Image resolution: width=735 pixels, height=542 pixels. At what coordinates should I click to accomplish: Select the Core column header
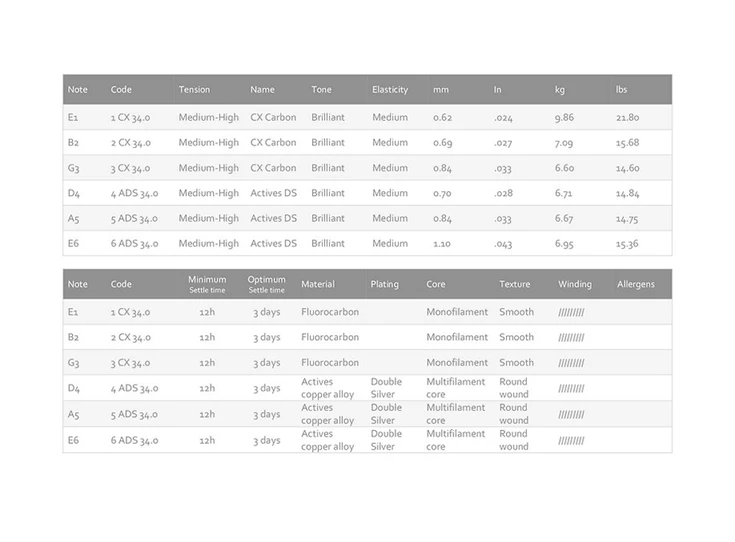point(436,284)
